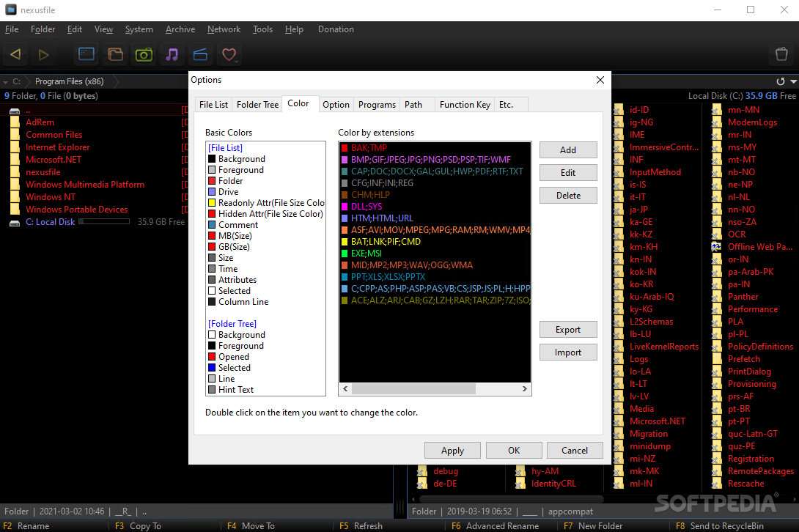
Task: Open the Tools menu
Action: pyautogui.click(x=262, y=29)
